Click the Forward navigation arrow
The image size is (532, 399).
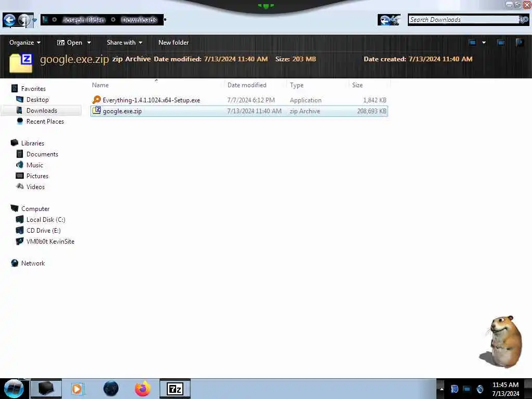24,20
